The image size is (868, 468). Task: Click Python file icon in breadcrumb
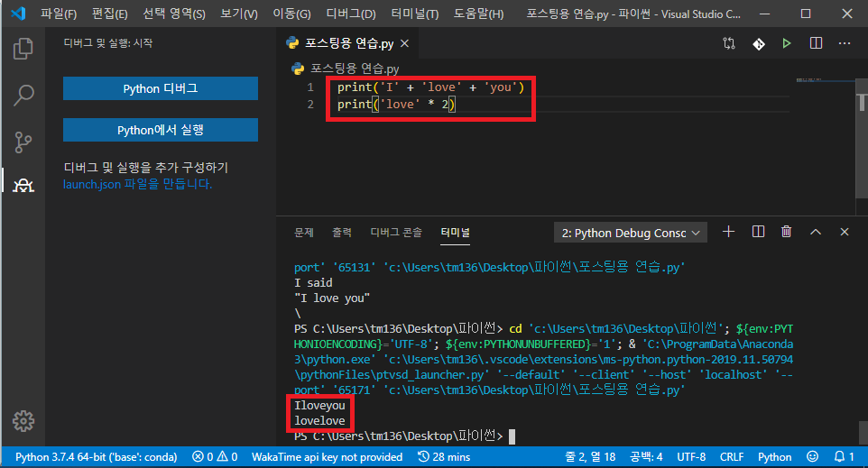click(298, 69)
